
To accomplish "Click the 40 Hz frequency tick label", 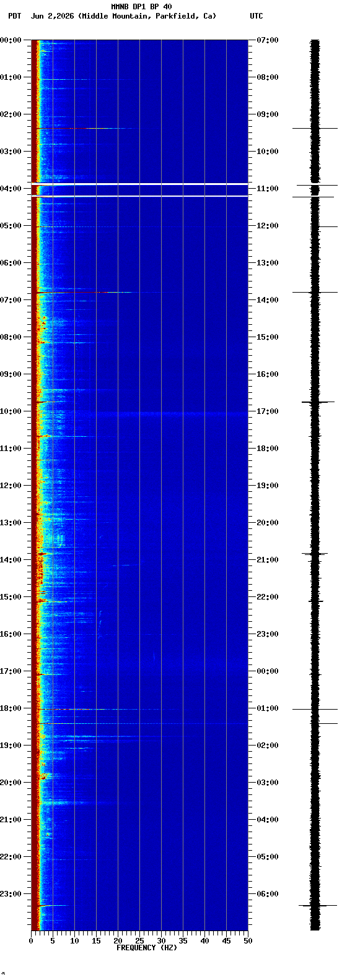I will click(204, 941).
